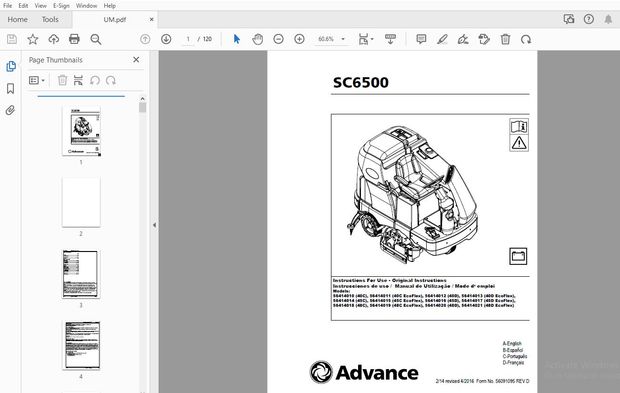620x393 pixels.
Task: Click the thumbnails panel scrollbar handle
Action: click(x=143, y=108)
